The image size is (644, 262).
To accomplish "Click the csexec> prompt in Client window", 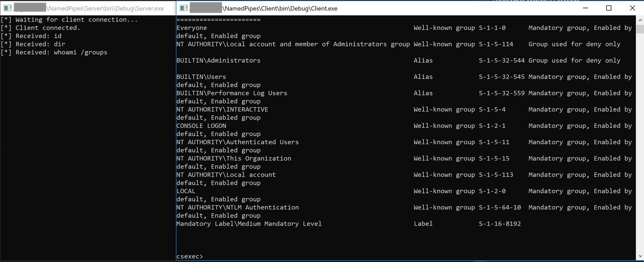I will coord(190,256).
